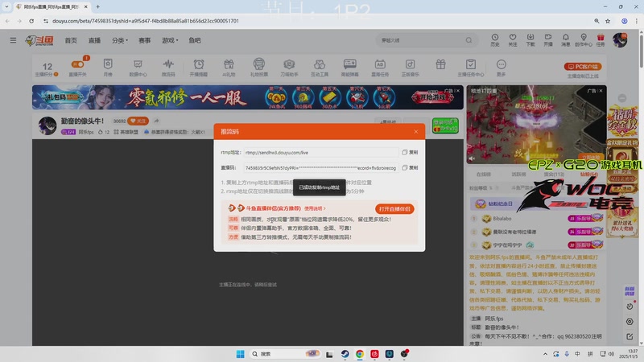Open the Windows Start menu
This screenshot has height=362, width=644.
pyautogui.click(x=240, y=354)
